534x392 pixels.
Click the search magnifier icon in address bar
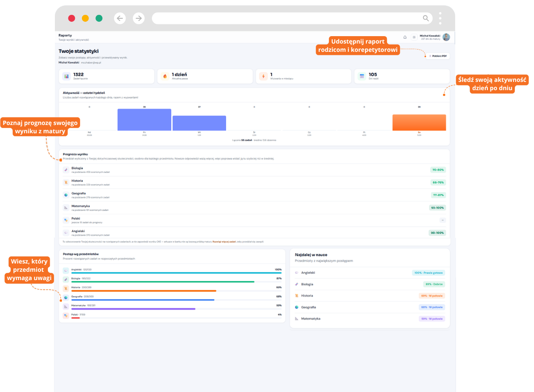(x=426, y=18)
